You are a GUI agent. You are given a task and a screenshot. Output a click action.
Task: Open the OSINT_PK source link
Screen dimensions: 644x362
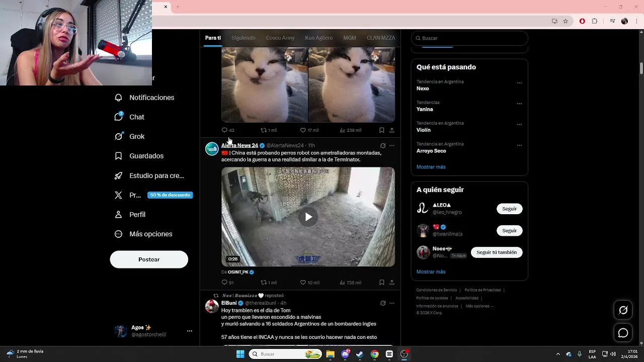(238, 272)
